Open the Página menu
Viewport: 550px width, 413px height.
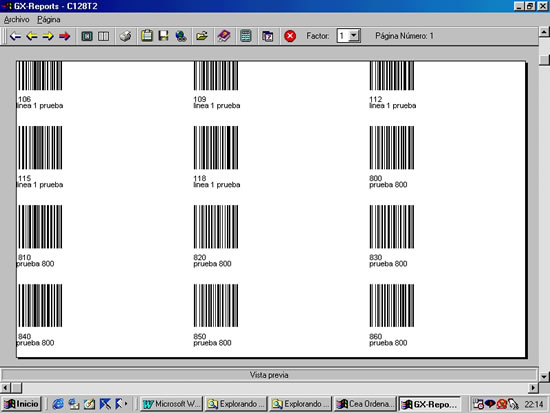[x=49, y=20]
